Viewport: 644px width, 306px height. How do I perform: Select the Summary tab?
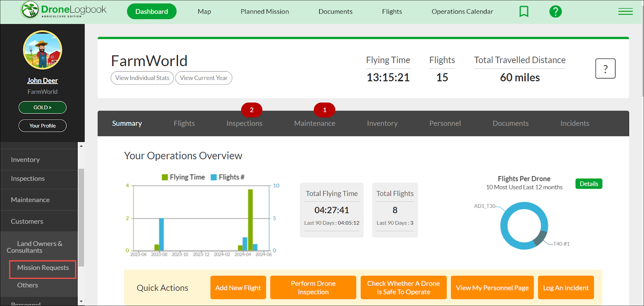pos(127,123)
